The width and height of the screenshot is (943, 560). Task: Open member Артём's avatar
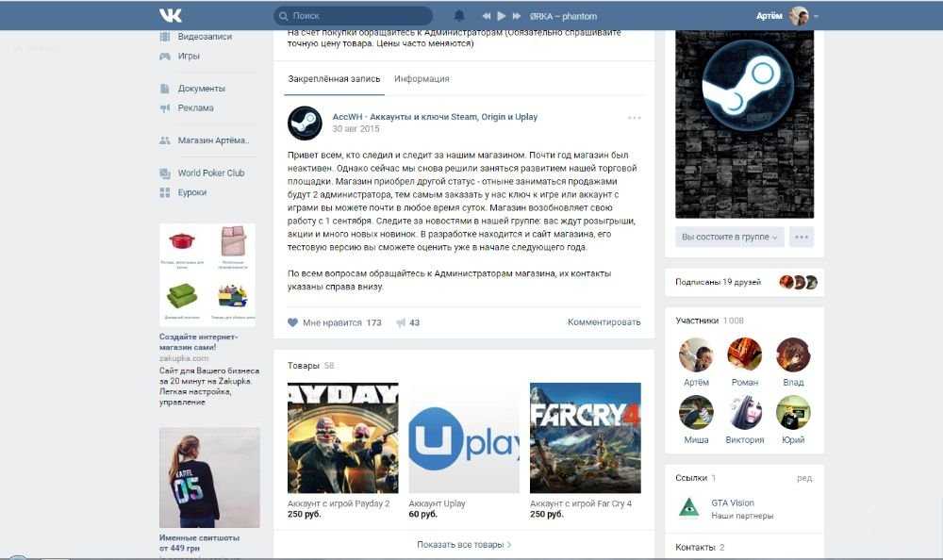pyautogui.click(x=697, y=354)
